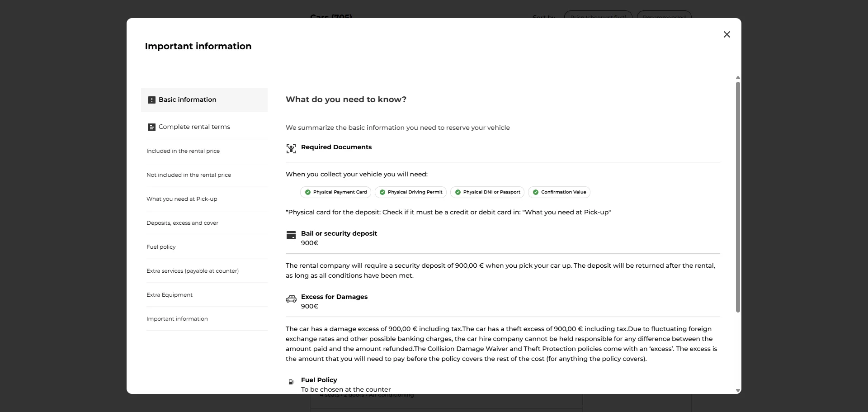Open Not included in the rental price
This screenshot has height=412, width=868.
(189, 175)
